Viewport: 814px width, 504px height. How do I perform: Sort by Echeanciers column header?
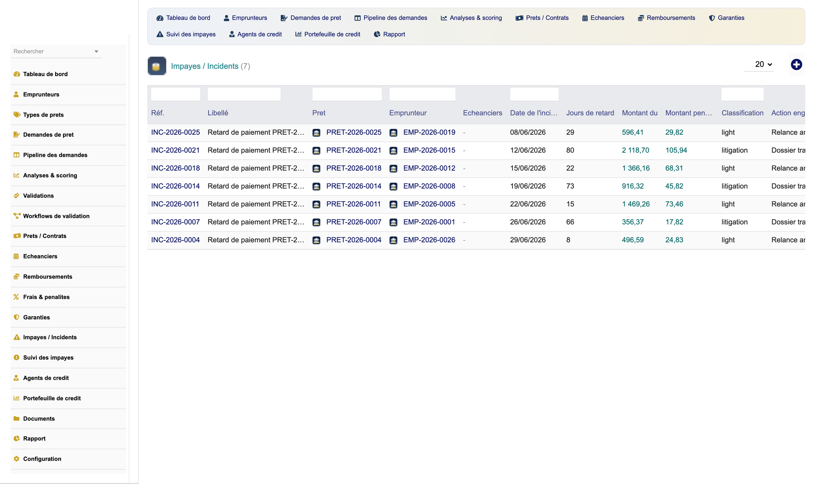coord(482,113)
